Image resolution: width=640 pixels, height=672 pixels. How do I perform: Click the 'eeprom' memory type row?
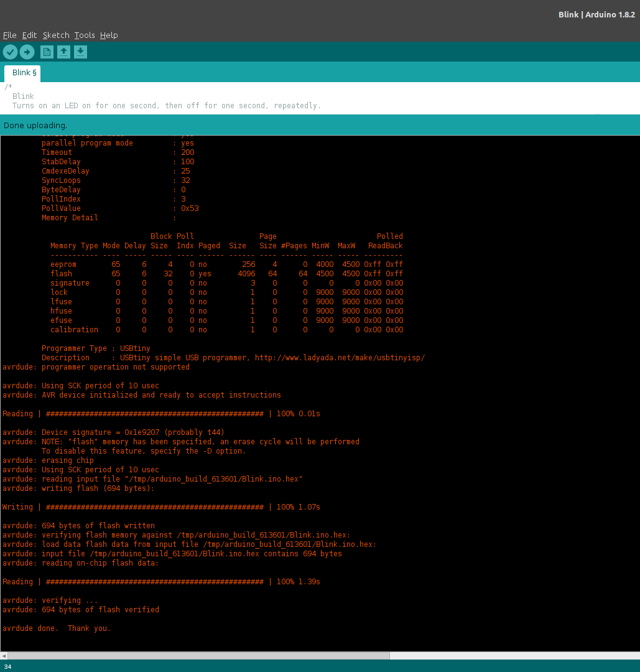click(226, 264)
